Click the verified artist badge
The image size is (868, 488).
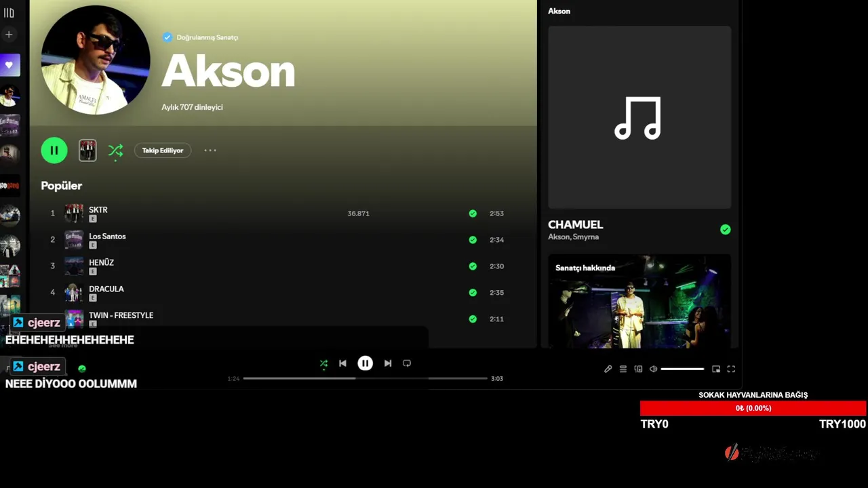tap(167, 37)
